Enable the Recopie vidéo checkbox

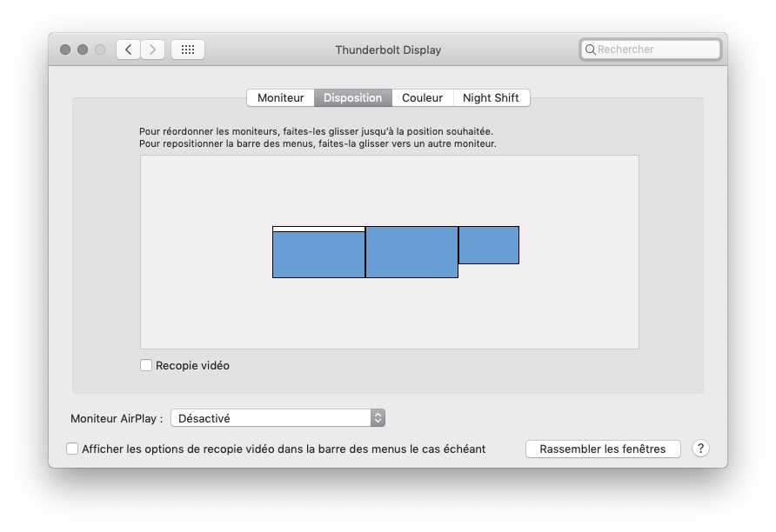(x=146, y=365)
